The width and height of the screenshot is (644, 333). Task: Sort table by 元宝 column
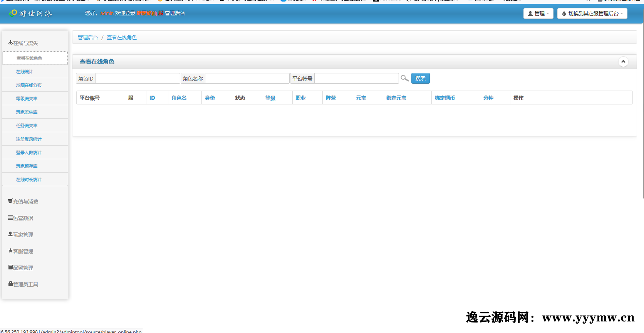tap(361, 98)
